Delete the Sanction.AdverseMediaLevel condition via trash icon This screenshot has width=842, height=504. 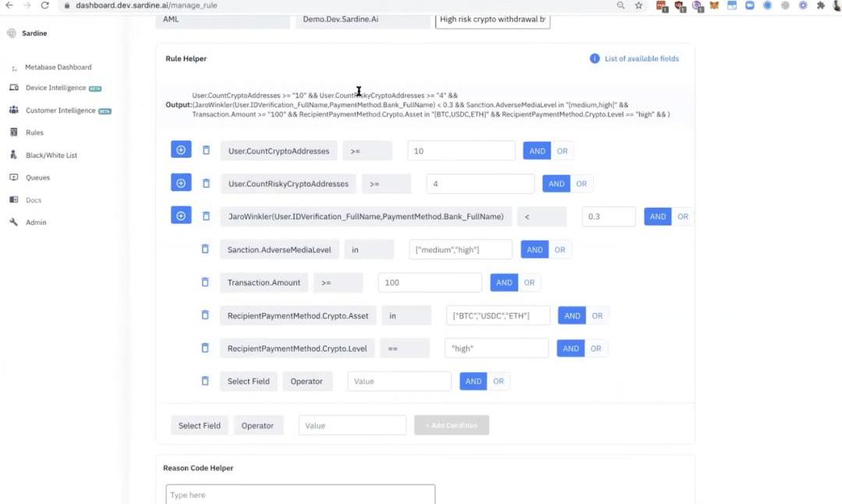pos(205,249)
